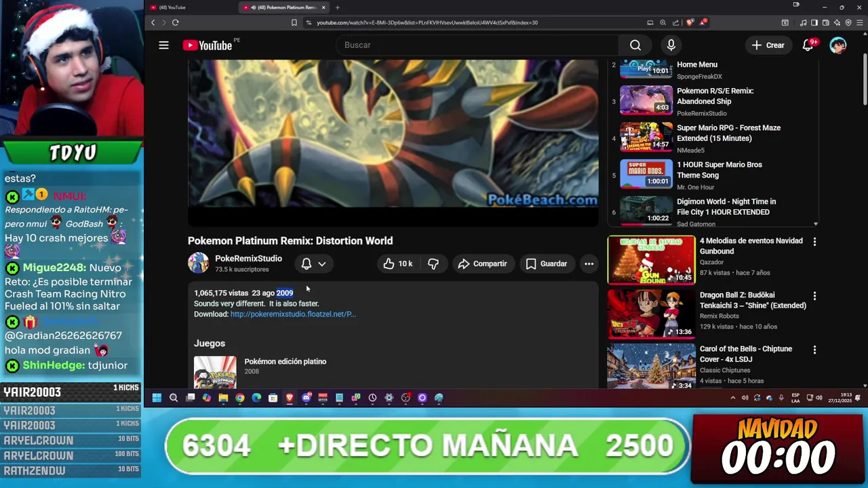Open Dragon Ball Z Budokai Shine video
868x488 pixels.
753,300
